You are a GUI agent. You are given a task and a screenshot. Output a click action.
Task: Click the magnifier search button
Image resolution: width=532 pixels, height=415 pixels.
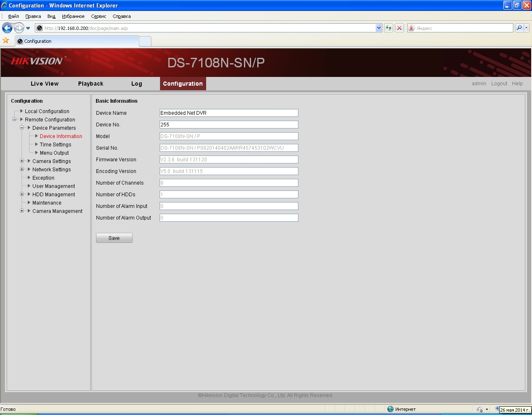pos(519,28)
